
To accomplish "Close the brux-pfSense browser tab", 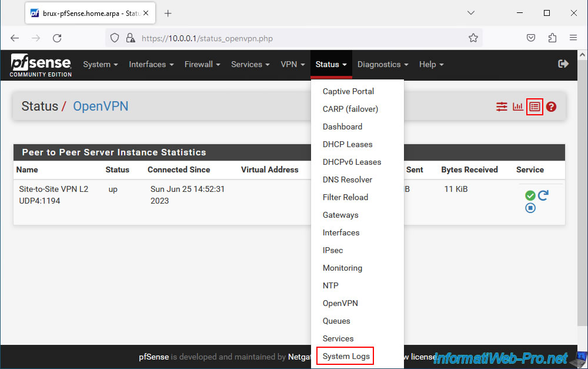I will click(146, 13).
